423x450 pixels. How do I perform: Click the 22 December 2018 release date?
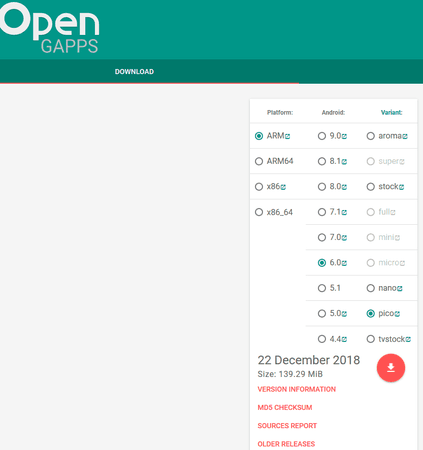(x=309, y=360)
